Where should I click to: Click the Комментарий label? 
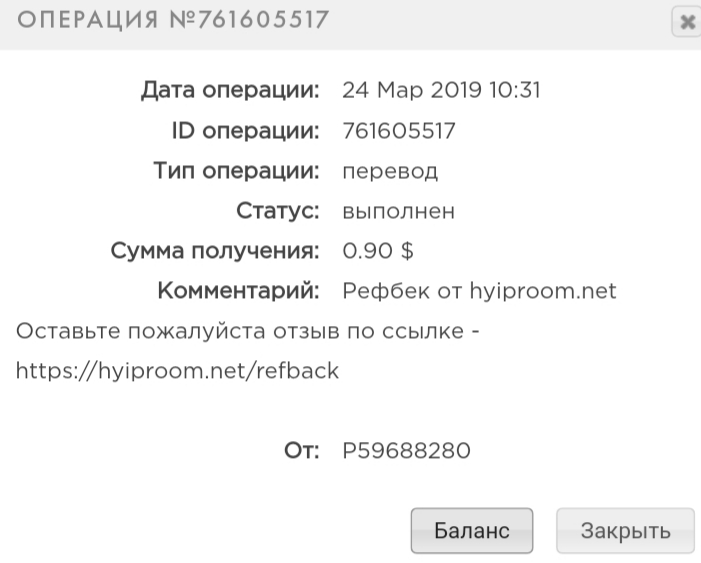[238, 292]
